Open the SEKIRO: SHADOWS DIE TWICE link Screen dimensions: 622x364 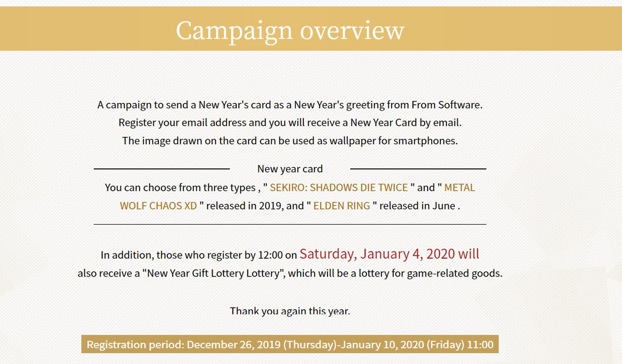[339, 187]
